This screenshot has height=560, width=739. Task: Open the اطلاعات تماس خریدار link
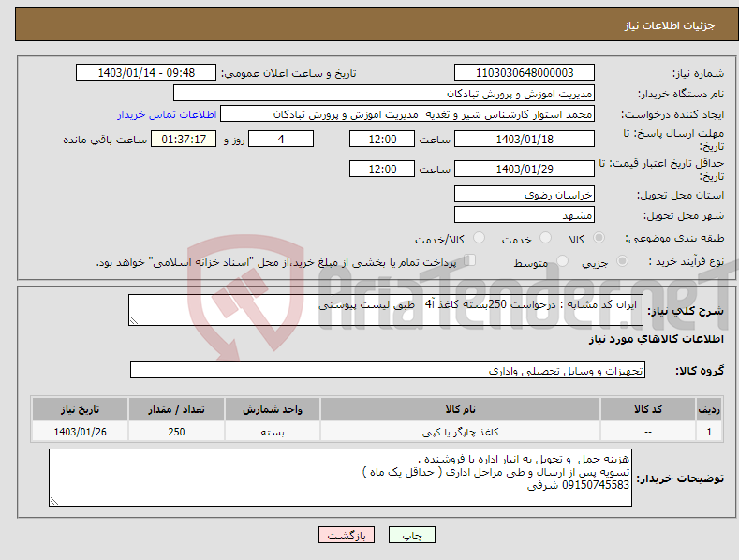tap(167, 114)
